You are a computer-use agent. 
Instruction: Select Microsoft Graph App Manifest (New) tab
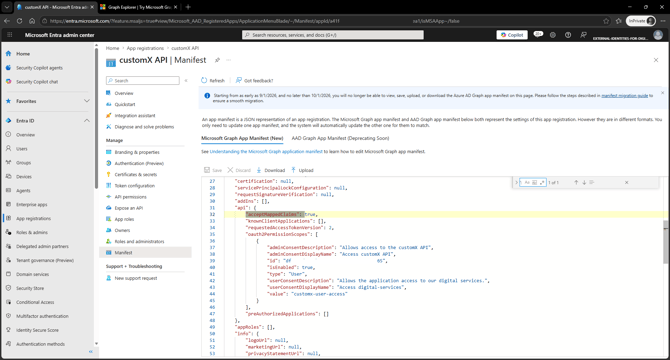click(x=242, y=138)
